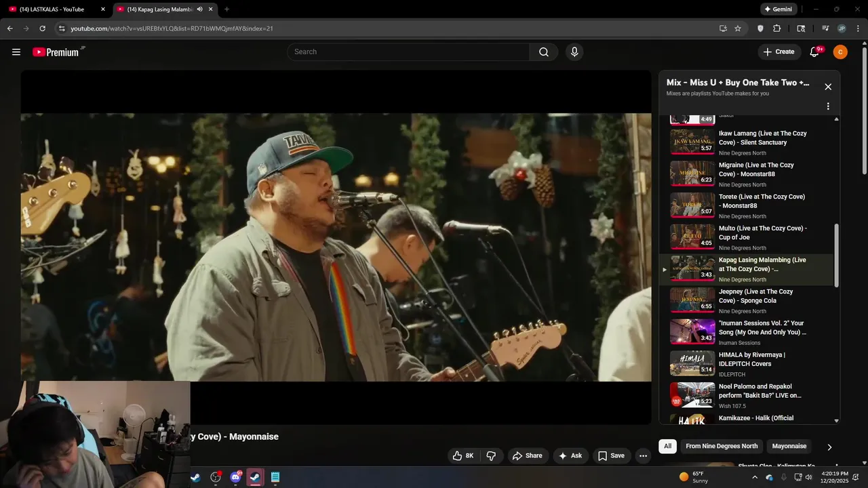Viewport: 868px width, 488px height.
Task: Click install app icon in address bar
Action: [x=723, y=28]
